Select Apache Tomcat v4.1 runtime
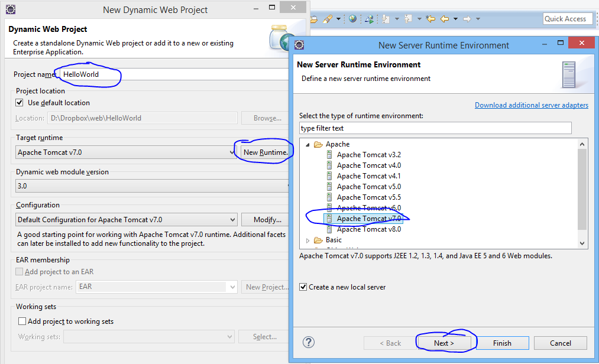Screen dimensions: 599x364 (x=368, y=176)
